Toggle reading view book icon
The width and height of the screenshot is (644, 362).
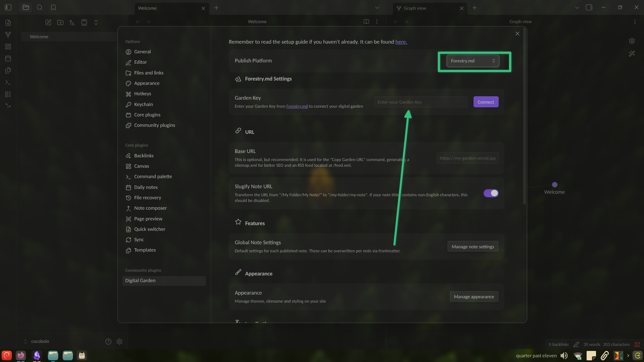366,22
